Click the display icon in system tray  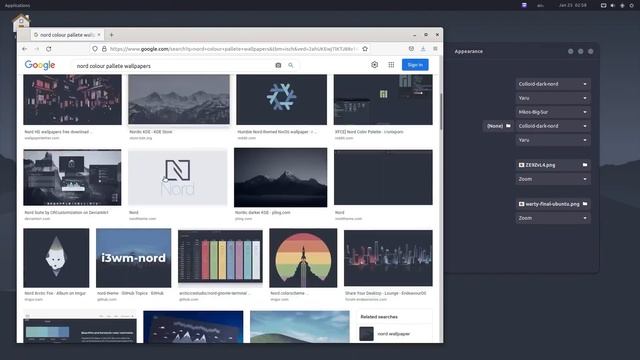(603, 5)
